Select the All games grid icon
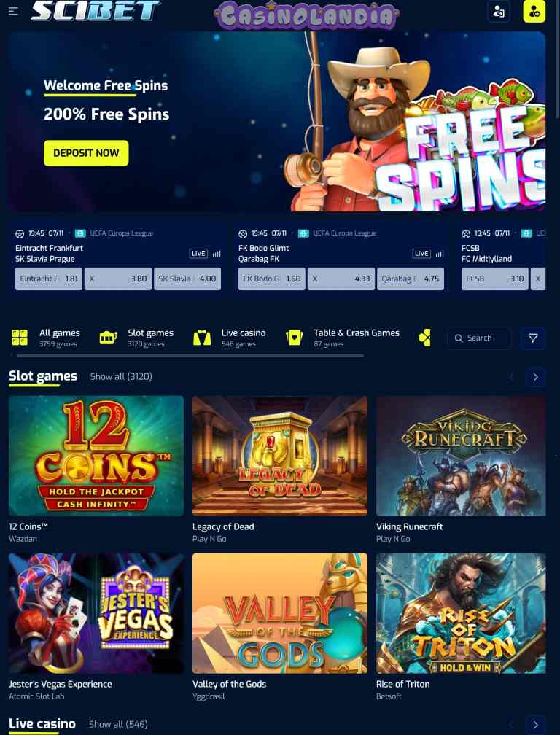This screenshot has width=560, height=735. pyautogui.click(x=20, y=338)
